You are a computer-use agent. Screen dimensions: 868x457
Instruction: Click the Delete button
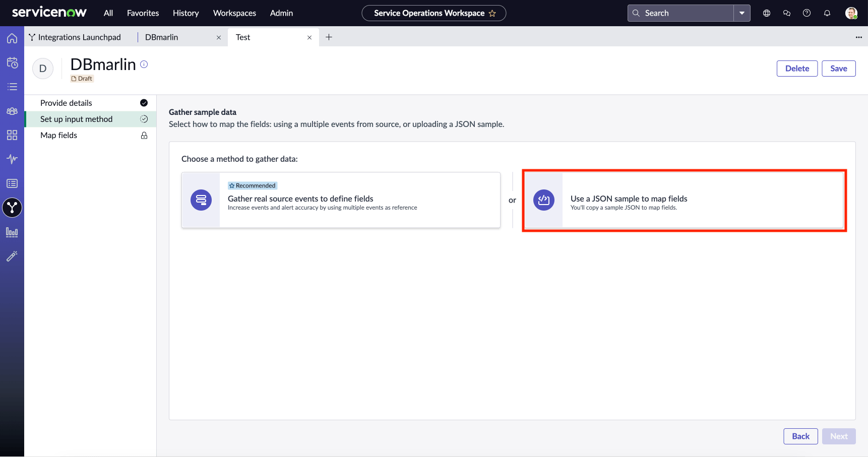[x=797, y=69]
